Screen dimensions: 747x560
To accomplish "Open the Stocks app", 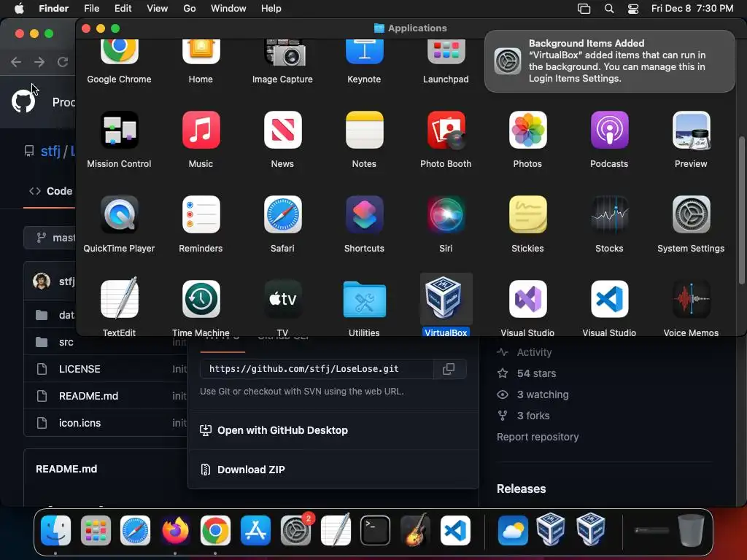I will tap(609, 214).
